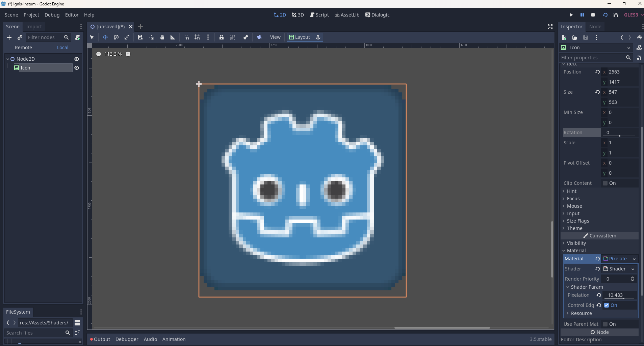
Task: Toggle smart snapping magnet
Action: (186, 37)
